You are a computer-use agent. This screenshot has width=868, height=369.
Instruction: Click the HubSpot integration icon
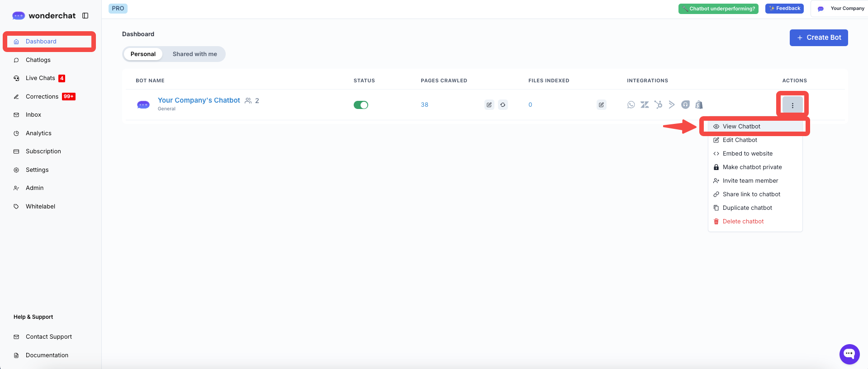pos(658,105)
